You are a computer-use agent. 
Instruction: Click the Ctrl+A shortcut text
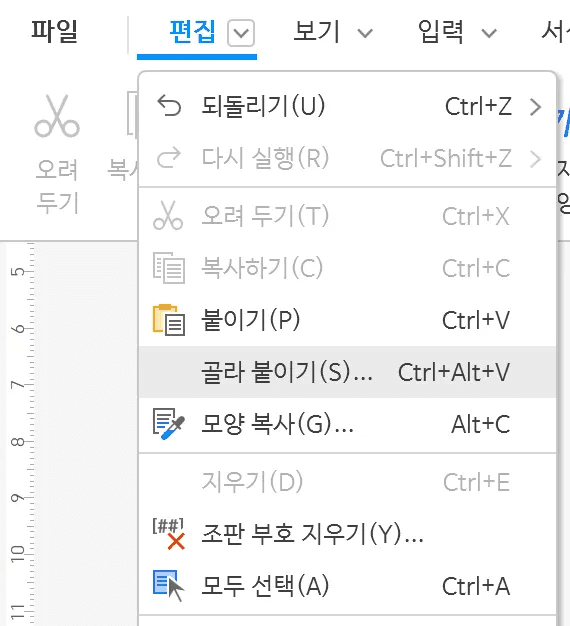pyautogui.click(x=476, y=586)
